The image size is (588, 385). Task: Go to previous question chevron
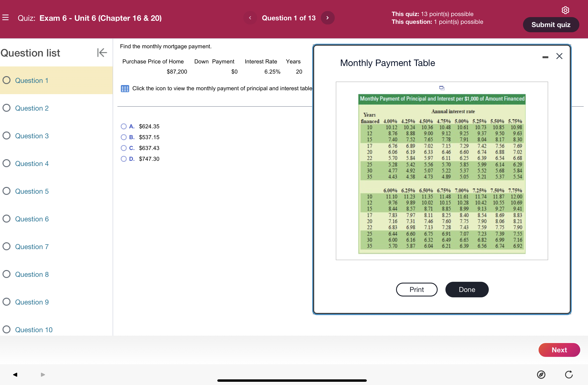click(250, 18)
